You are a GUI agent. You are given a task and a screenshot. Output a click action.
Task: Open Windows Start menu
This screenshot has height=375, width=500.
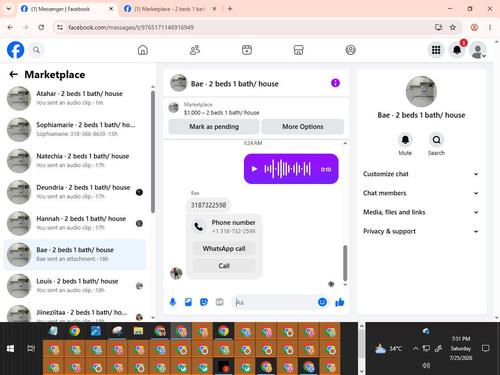coord(10,349)
